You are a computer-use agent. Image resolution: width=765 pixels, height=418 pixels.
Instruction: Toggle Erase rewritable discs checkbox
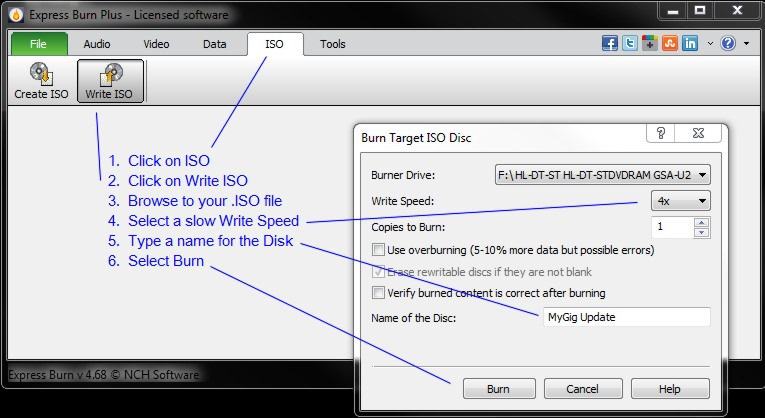(378, 272)
